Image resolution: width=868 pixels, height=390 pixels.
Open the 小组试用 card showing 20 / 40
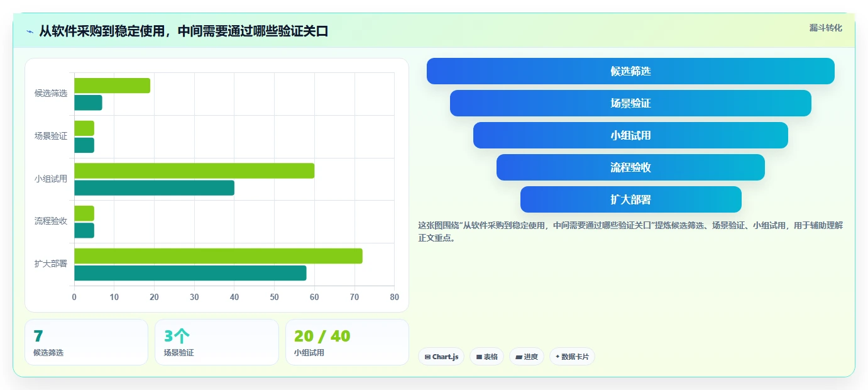[x=347, y=342]
